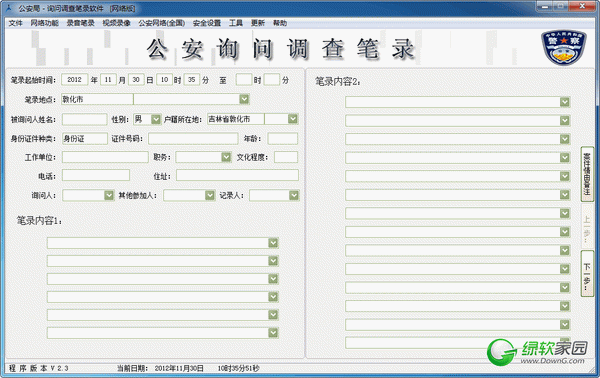Open the 录音笔录 menu
Screen dimensions: 600x378
click(x=80, y=23)
